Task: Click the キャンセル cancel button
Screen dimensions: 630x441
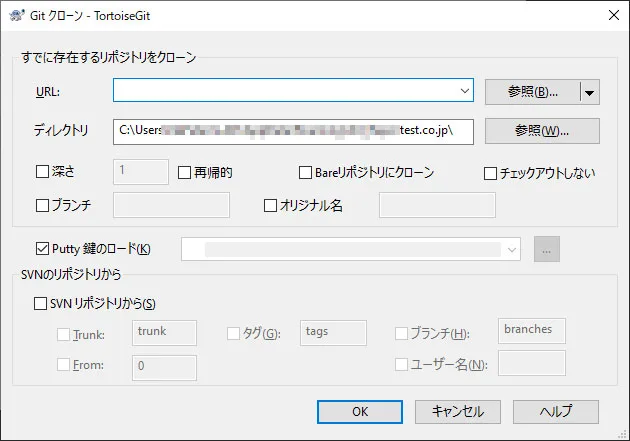Action: [458, 412]
